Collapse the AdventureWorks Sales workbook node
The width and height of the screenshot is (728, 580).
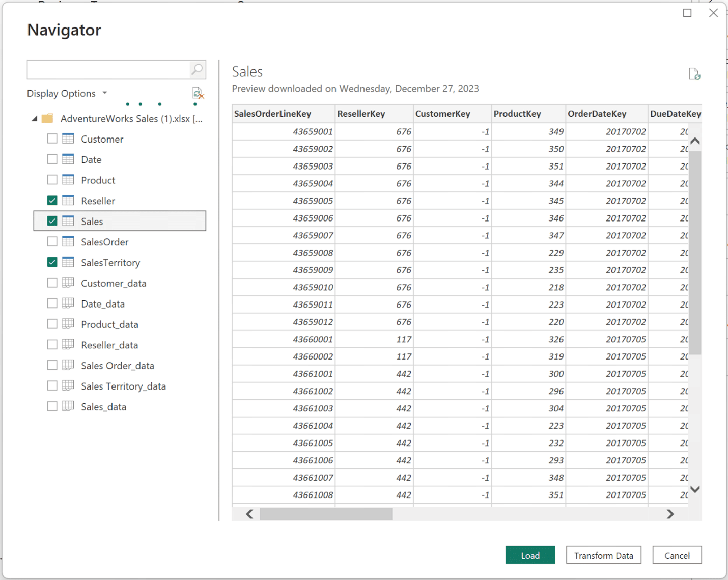[x=34, y=119]
